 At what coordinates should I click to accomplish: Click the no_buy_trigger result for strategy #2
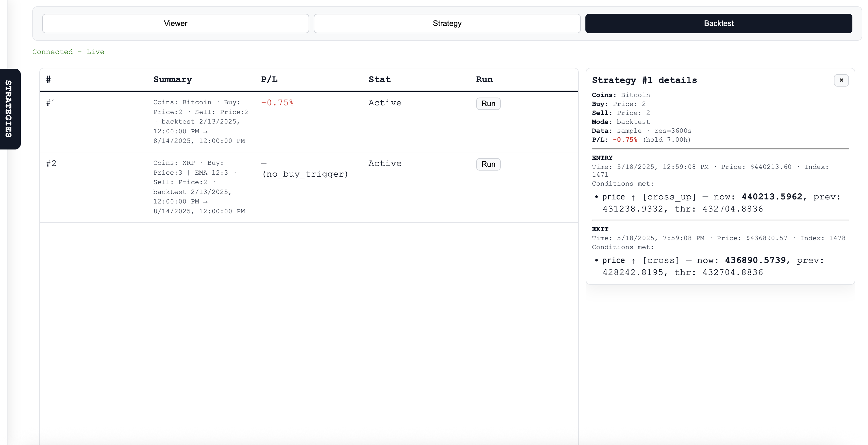click(305, 174)
